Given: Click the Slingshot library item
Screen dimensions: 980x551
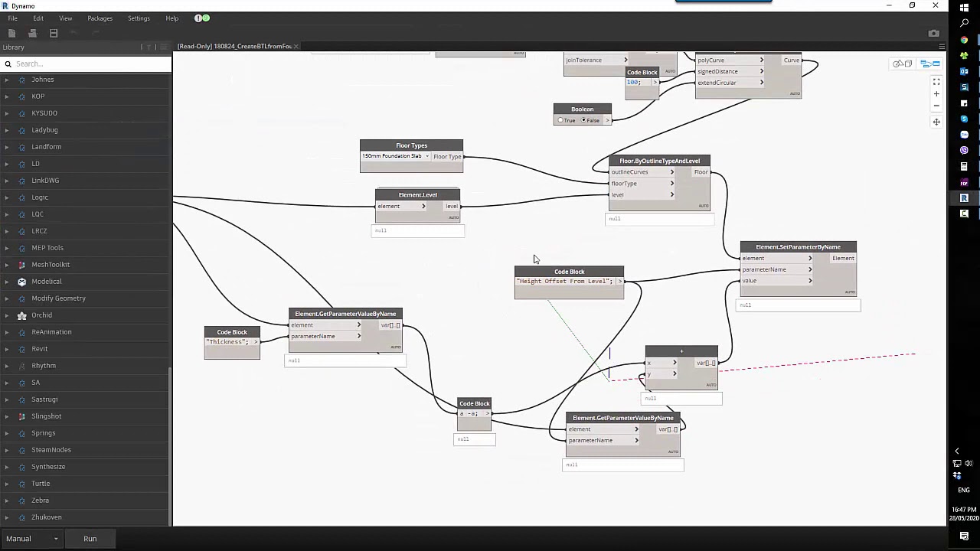Looking at the screenshot, I should pos(46,416).
